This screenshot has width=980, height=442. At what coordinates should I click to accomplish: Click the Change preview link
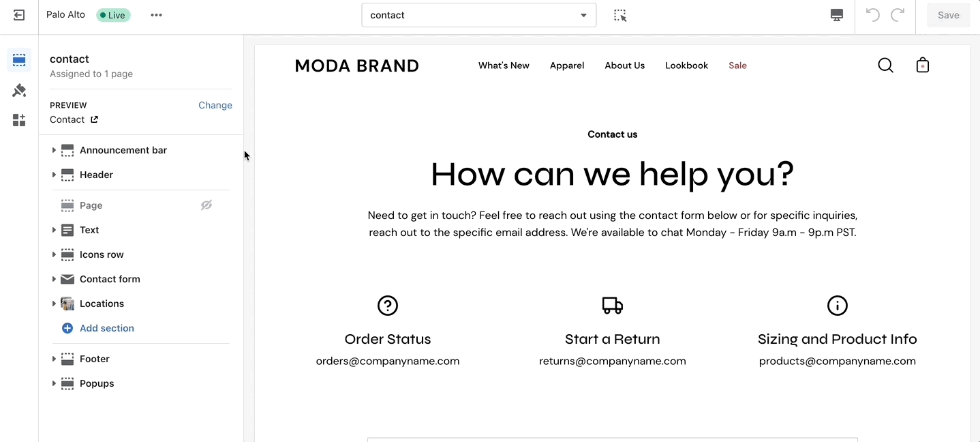pos(215,105)
